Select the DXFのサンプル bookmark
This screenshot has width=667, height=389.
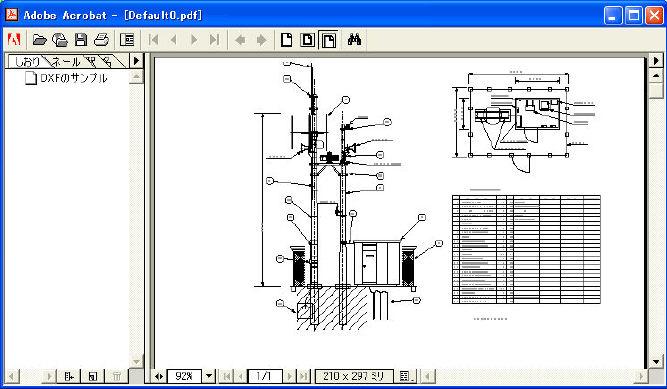click(x=74, y=78)
